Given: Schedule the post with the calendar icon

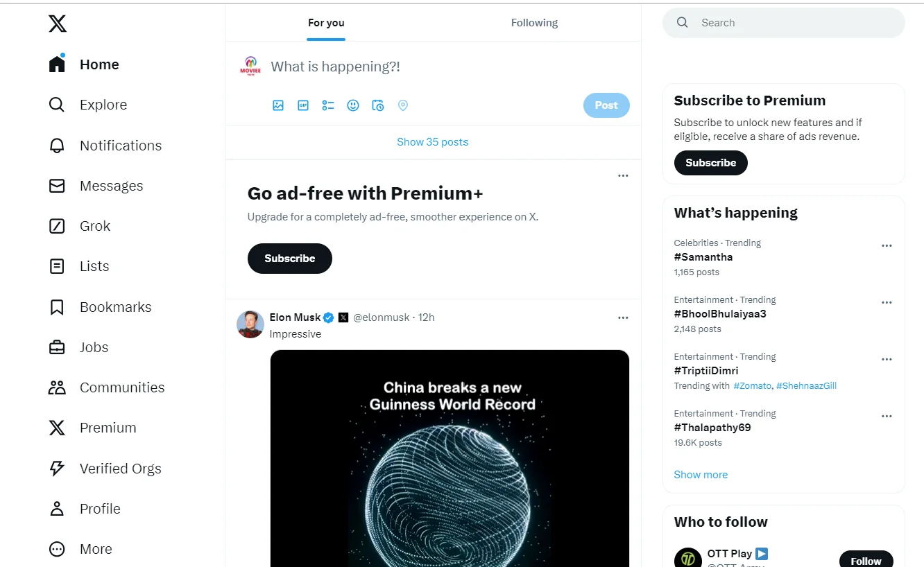Looking at the screenshot, I should (x=378, y=105).
